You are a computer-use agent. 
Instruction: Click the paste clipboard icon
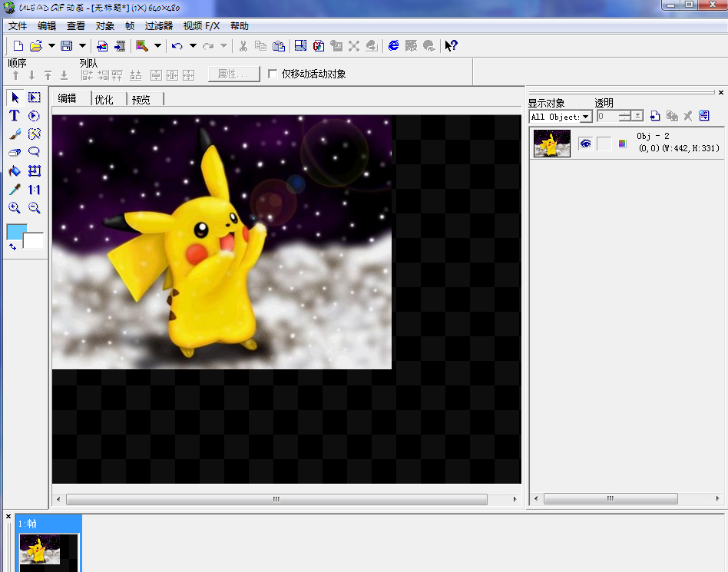pos(279,45)
